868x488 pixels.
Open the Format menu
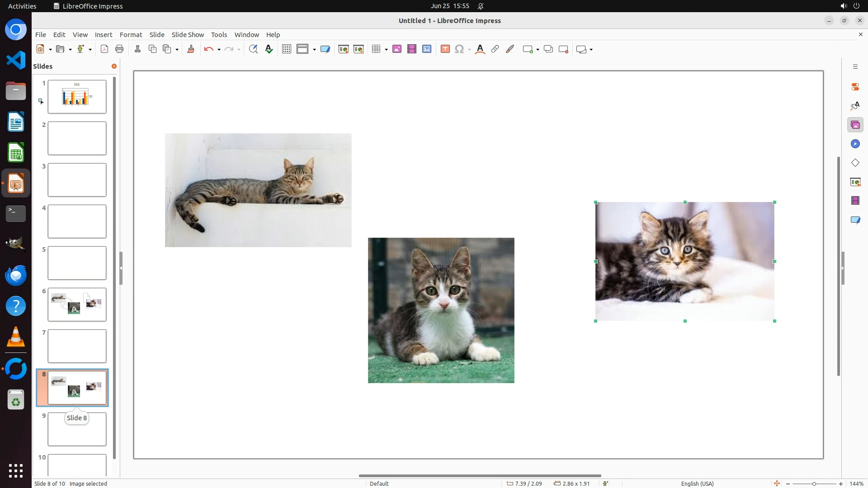[131, 35]
